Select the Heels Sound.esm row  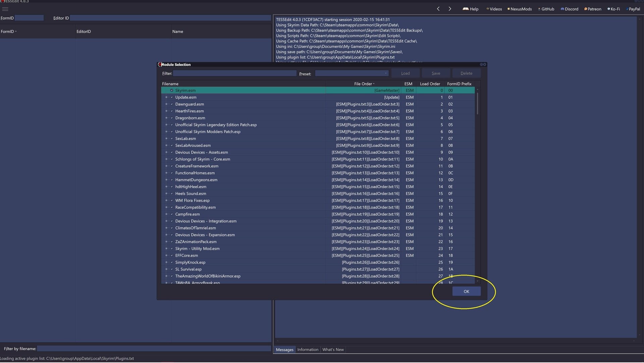(x=318, y=194)
